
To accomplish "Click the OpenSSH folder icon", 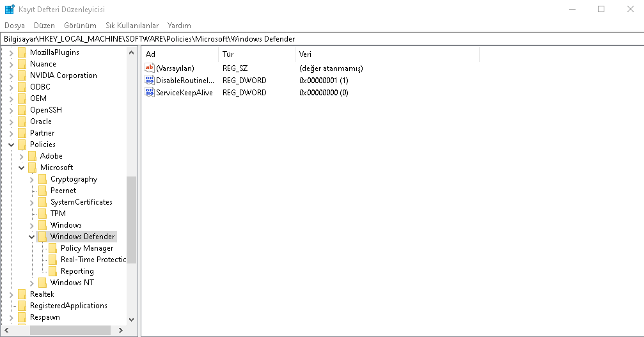I will click(x=22, y=109).
